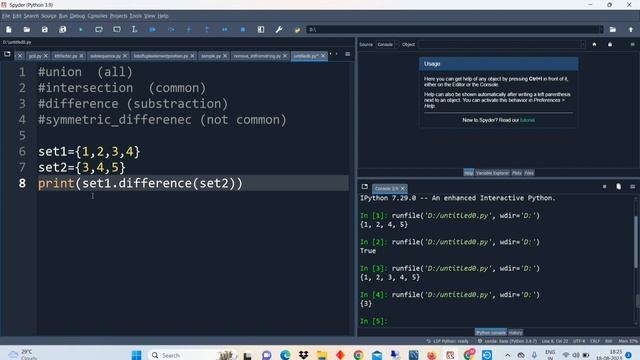
Task: Run file with green play button
Action: tap(81, 29)
